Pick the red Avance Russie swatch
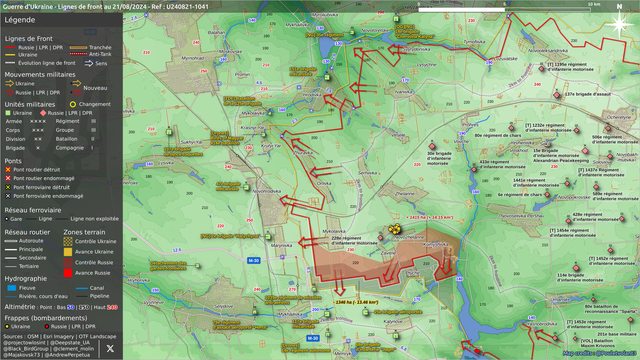Image resolution: width=640 pixels, height=360 pixels. click(68, 273)
